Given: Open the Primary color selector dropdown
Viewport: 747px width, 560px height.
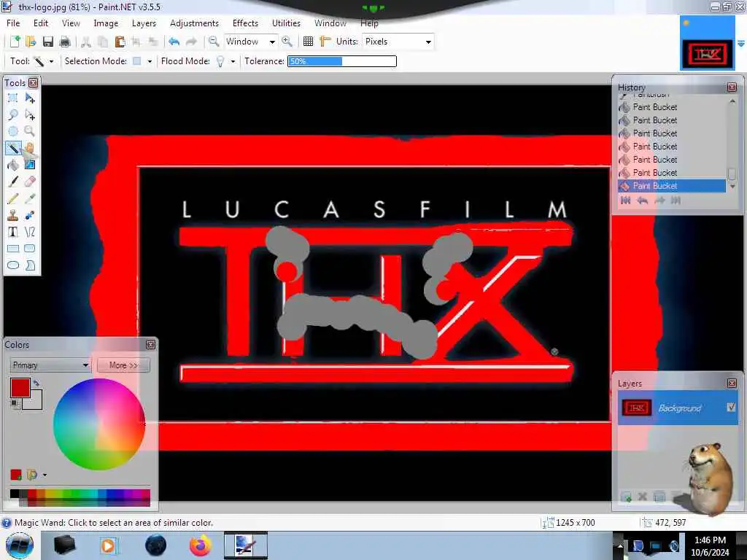Looking at the screenshot, I should click(x=50, y=365).
